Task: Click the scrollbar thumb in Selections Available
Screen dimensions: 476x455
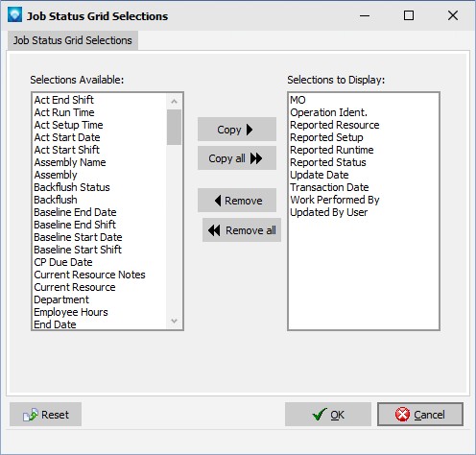Action: (174, 127)
